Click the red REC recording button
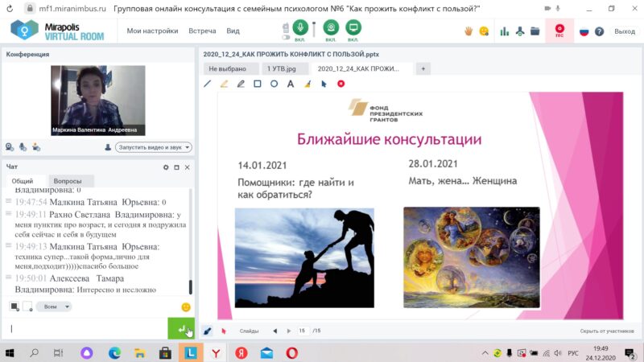 (x=559, y=31)
